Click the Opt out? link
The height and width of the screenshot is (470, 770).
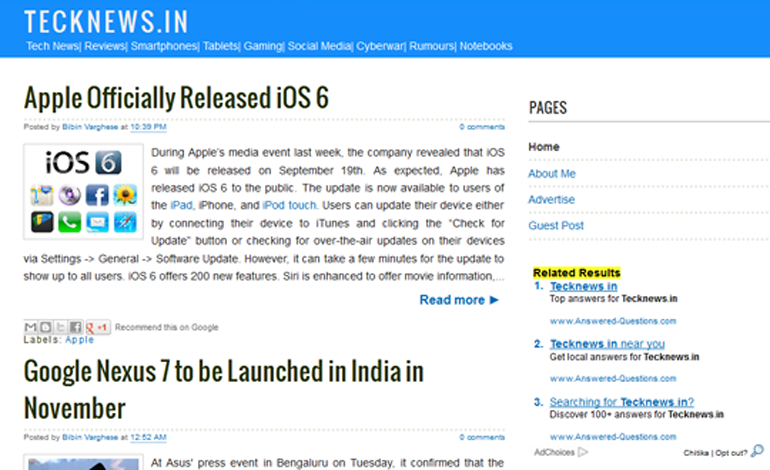point(731,453)
